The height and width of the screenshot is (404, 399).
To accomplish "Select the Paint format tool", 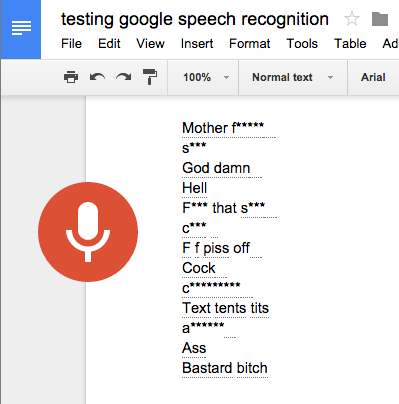I will pos(150,77).
